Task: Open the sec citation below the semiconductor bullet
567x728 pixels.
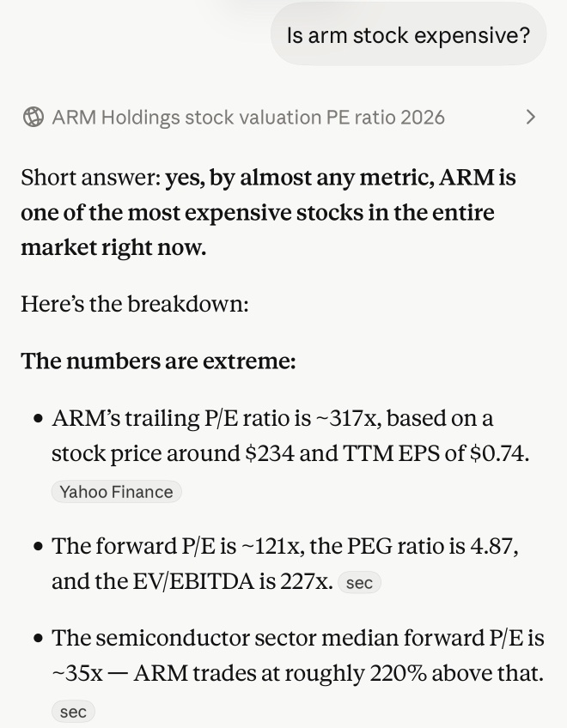Action: click(73, 712)
